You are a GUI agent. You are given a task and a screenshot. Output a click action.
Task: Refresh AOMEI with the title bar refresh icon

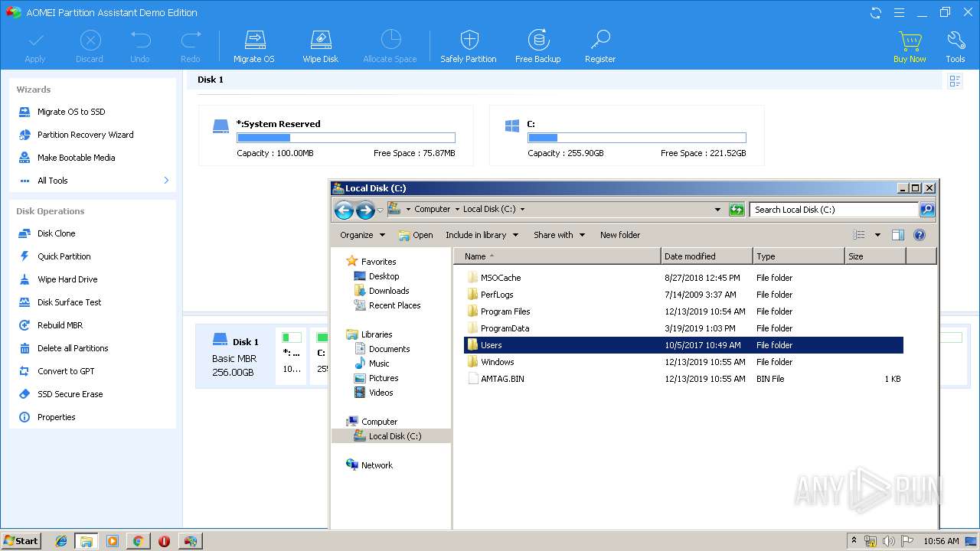876,12
